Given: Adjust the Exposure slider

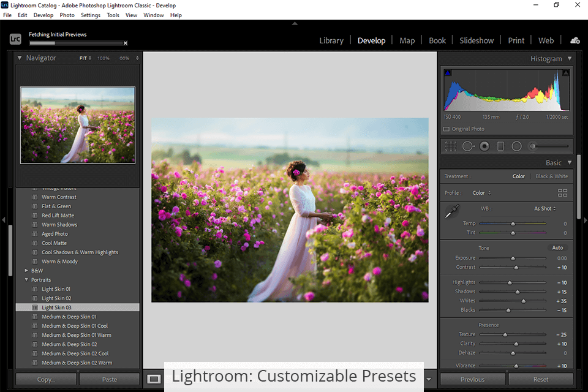Looking at the screenshot, I should [513, 258].
